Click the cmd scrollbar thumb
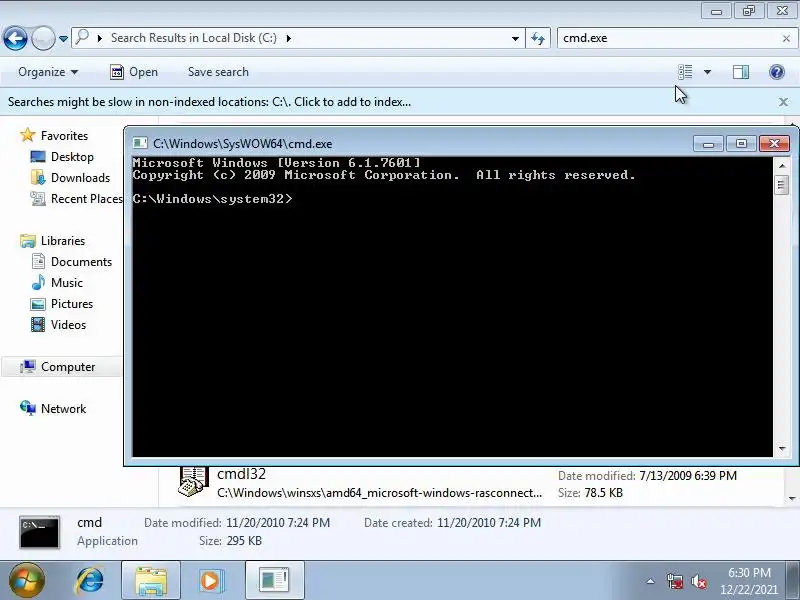Image resolution: width=800 pixels, height=600 pixels. (x=782, y=185)
